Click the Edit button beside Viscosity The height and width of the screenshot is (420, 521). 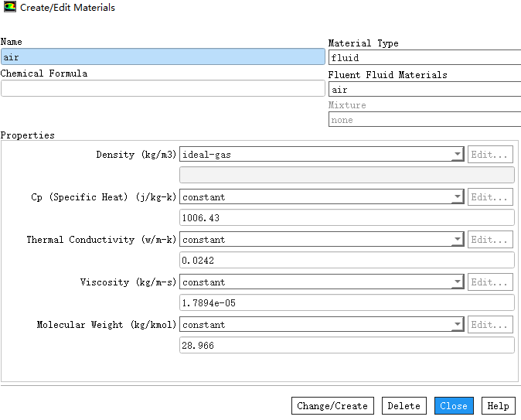click(x=490, y=282)
